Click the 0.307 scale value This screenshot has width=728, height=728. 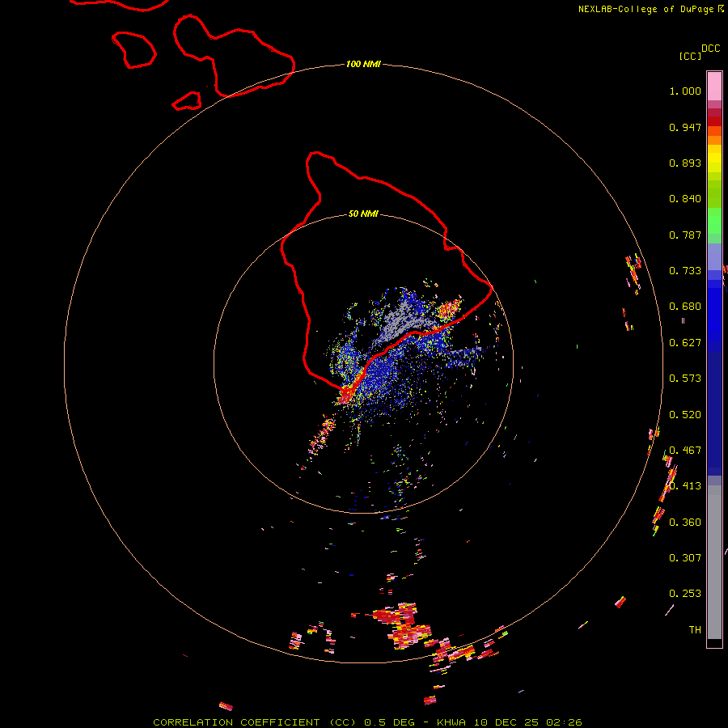685,557
